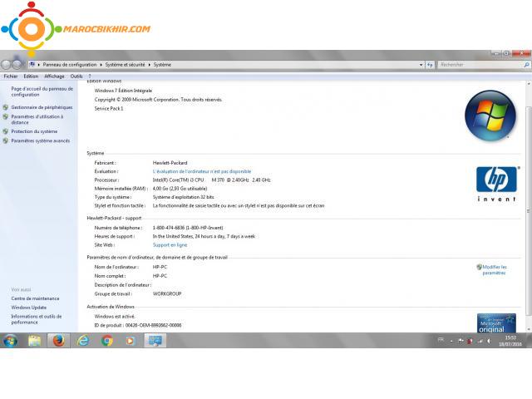Screen dimensions: 532x399
Task: Open Windows Media Player taskbar icon
Action: coord(131,340)
